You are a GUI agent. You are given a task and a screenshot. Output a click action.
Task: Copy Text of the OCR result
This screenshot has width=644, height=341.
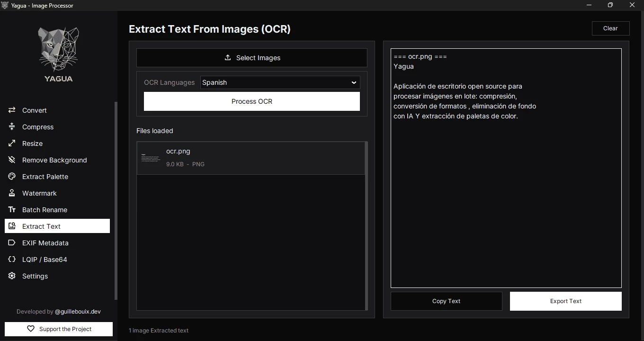pyautogui.click(x=446, y=301)
